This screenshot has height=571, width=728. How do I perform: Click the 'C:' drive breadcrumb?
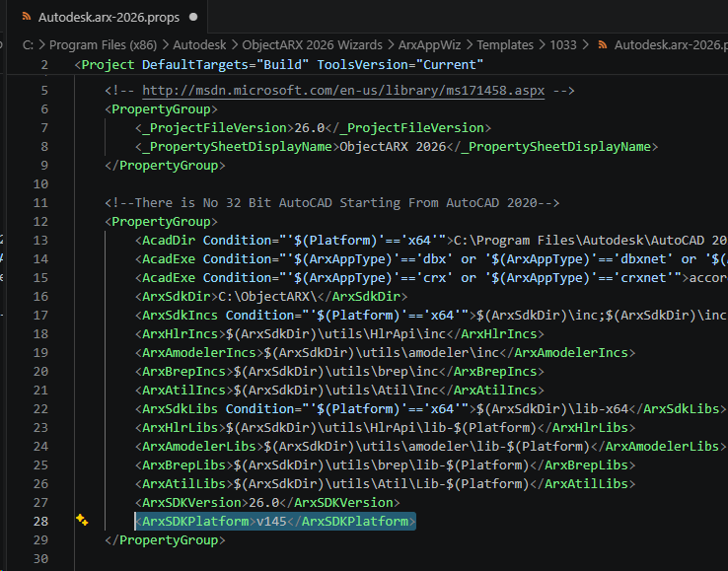coord(30,44)
